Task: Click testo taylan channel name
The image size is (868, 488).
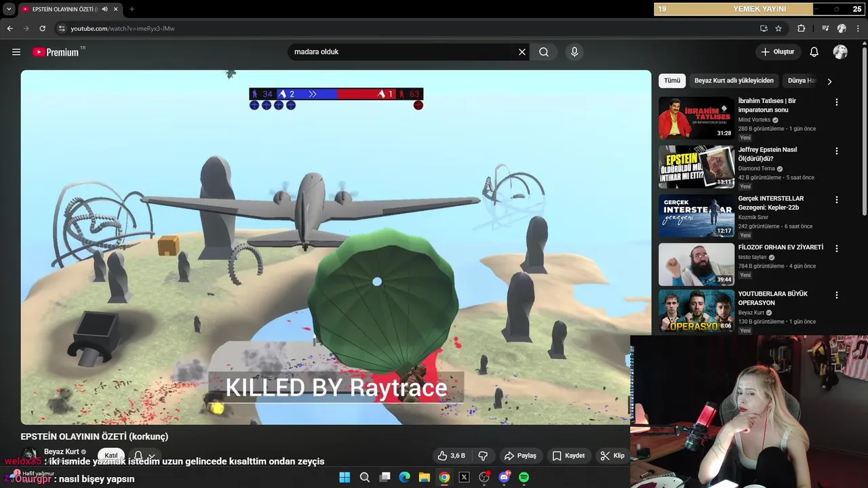Action: [x=752, y=258]
